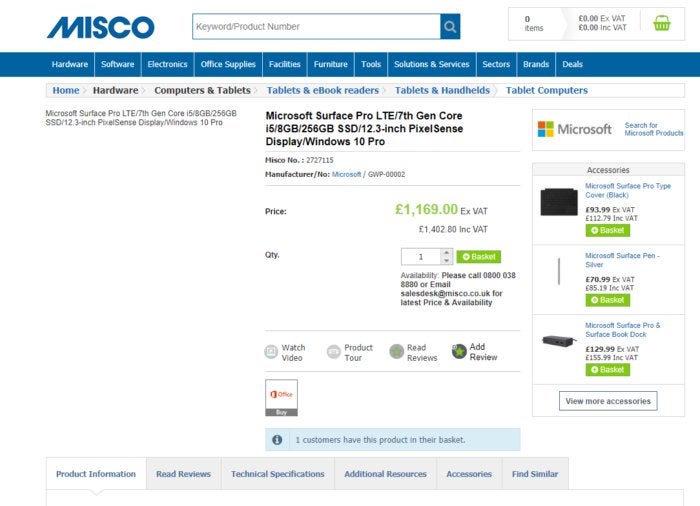
Task: Click the Watch Video icon
Action: click(x=271, y=352)
